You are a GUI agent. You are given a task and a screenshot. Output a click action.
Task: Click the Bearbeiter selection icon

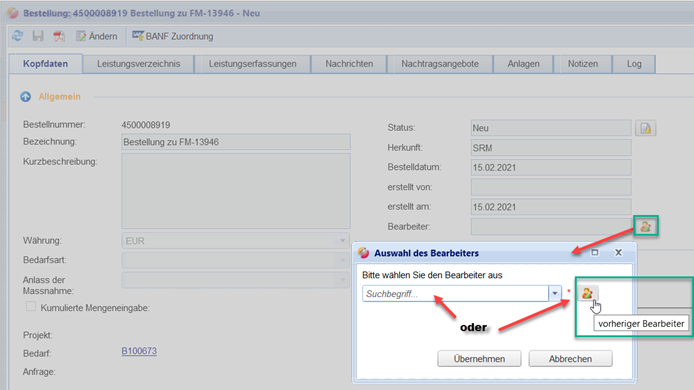click(646, 227)
